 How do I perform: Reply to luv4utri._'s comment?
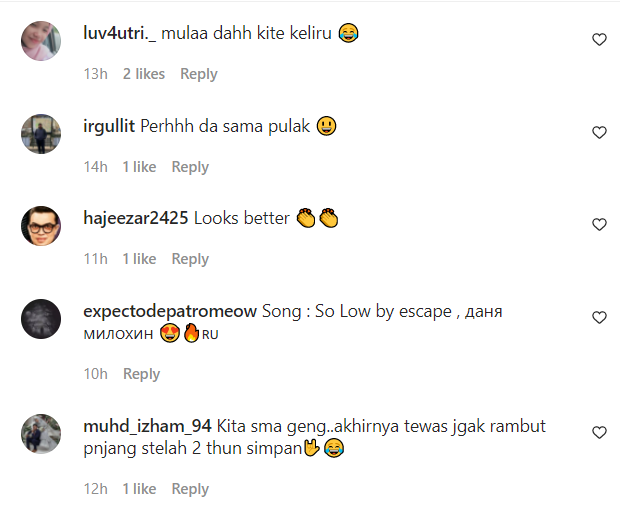[199, 74]
